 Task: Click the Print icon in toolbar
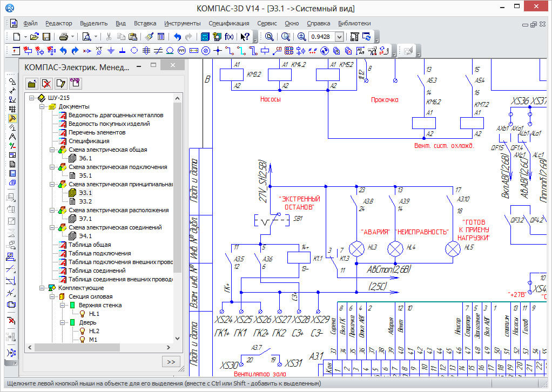(x=63, y=37)
